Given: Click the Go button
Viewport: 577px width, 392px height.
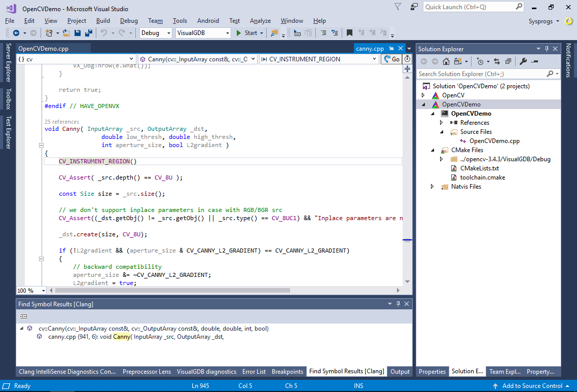Looking at the screenshot, I should pyautogui.click(x=391, y=59).
